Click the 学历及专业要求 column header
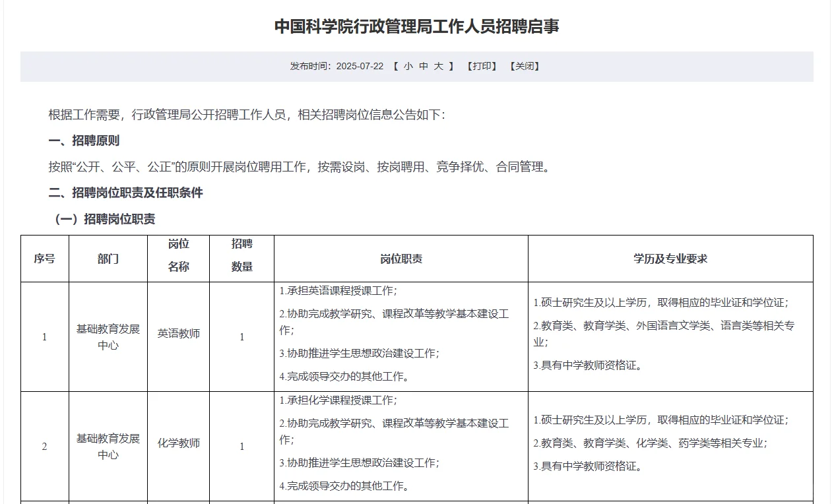This screenshot has height=504, width=834. tap(670, 259)
